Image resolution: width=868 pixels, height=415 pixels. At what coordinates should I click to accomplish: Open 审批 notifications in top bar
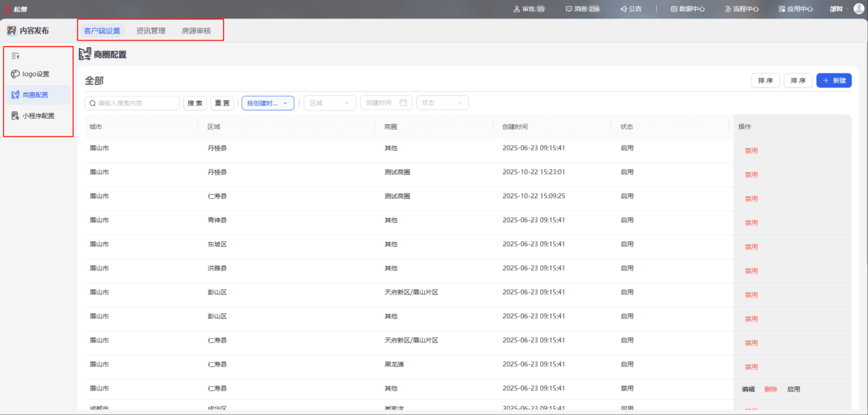[529, 9]
